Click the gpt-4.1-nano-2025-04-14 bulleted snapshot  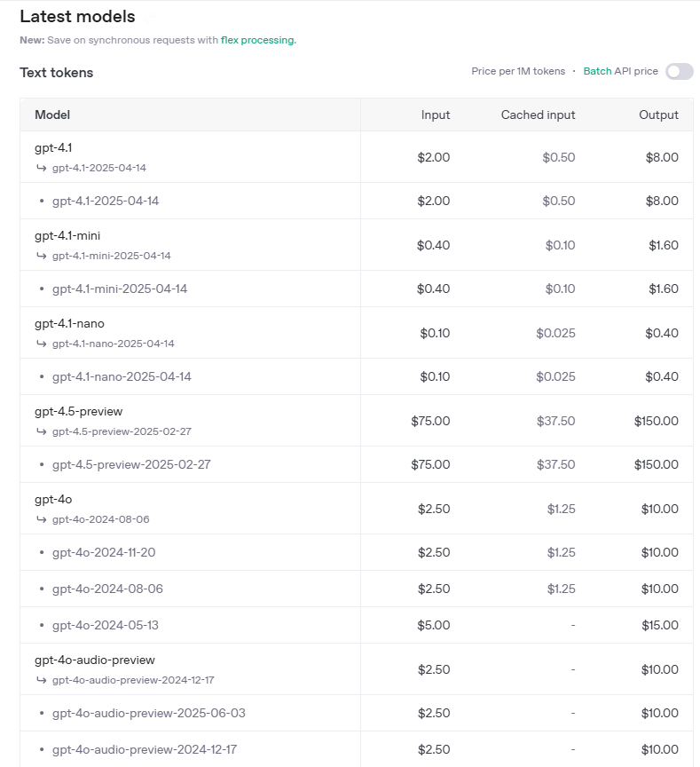coord(122,376)
